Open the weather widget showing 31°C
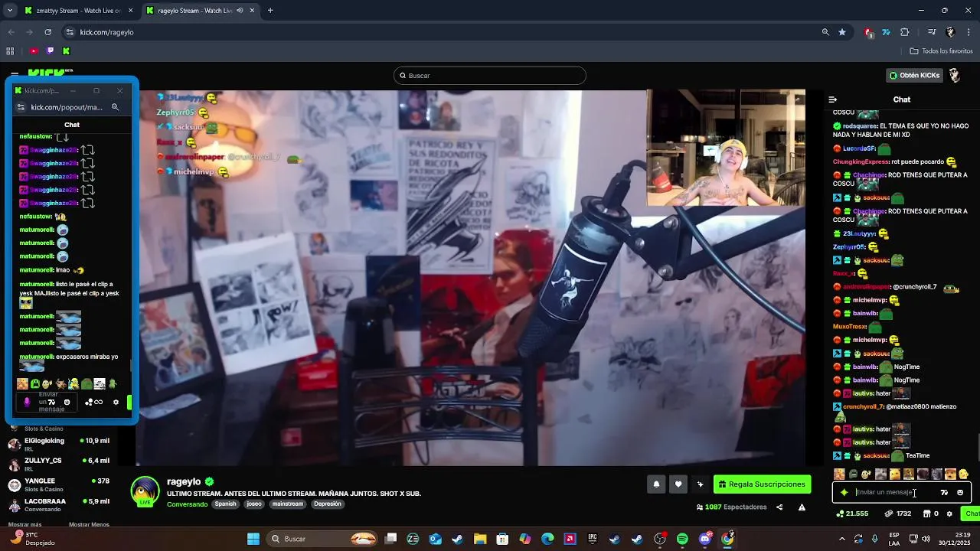The width and height of the screenshot is (980, 551). (31, 539)
